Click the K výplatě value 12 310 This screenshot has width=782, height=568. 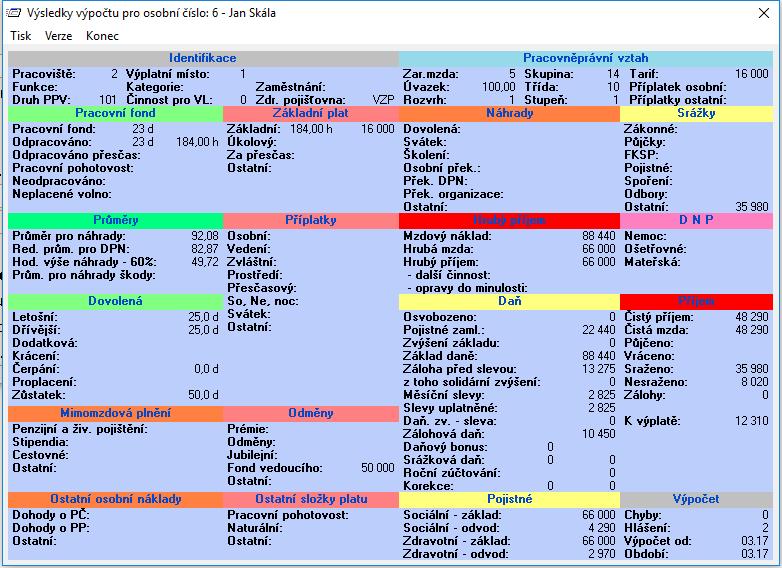pyautogui.click(x=752, y=421)
